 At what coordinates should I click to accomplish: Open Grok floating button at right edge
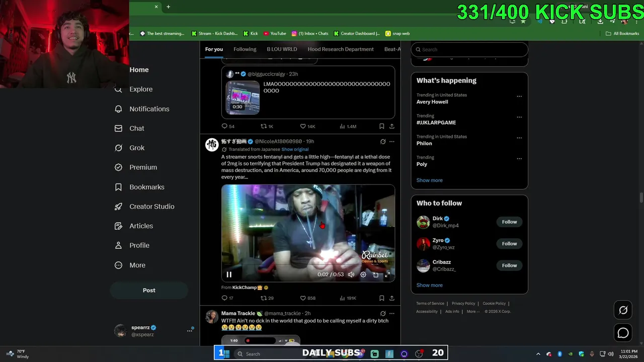[623, 310]
